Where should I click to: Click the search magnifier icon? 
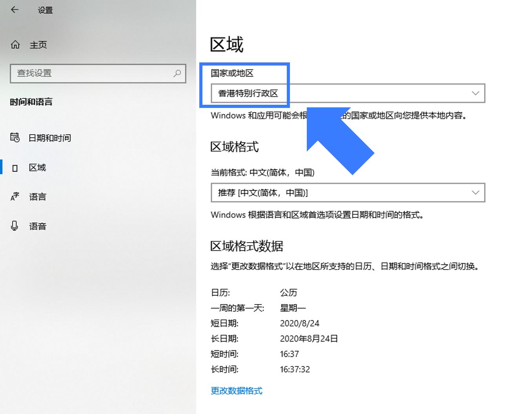pyautogui.click(x=177, y=74)
